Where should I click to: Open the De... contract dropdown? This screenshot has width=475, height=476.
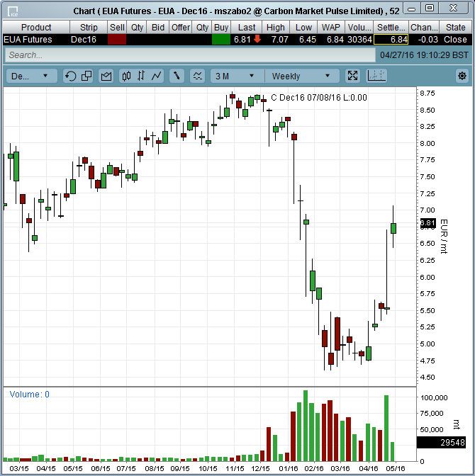tap(32, 76)
